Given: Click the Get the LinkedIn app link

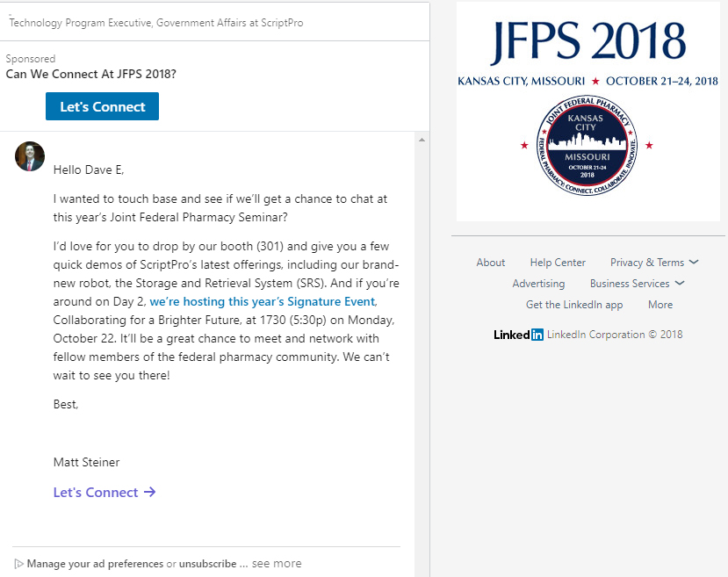Looking at the screenshot, I should 573,304.
